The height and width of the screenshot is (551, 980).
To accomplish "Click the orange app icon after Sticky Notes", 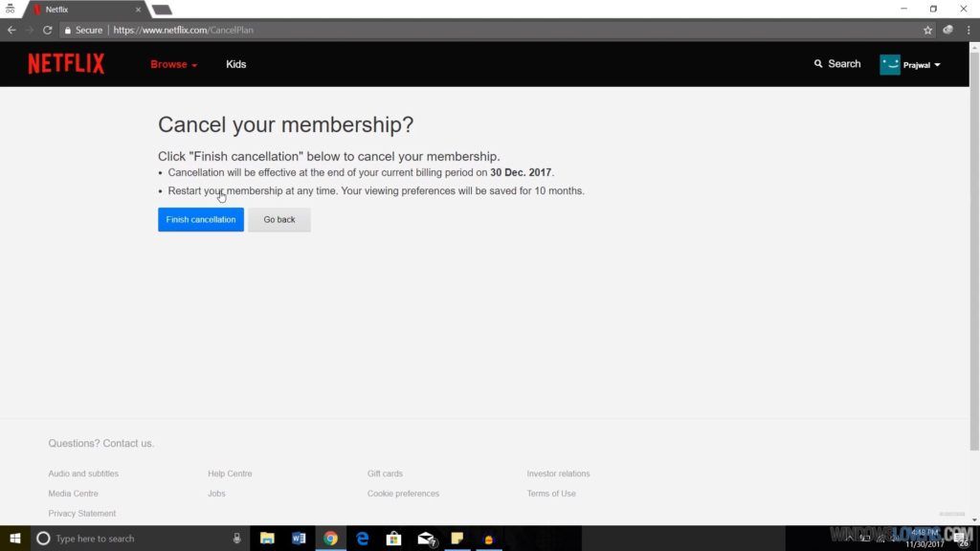I will tap(489, 539).
